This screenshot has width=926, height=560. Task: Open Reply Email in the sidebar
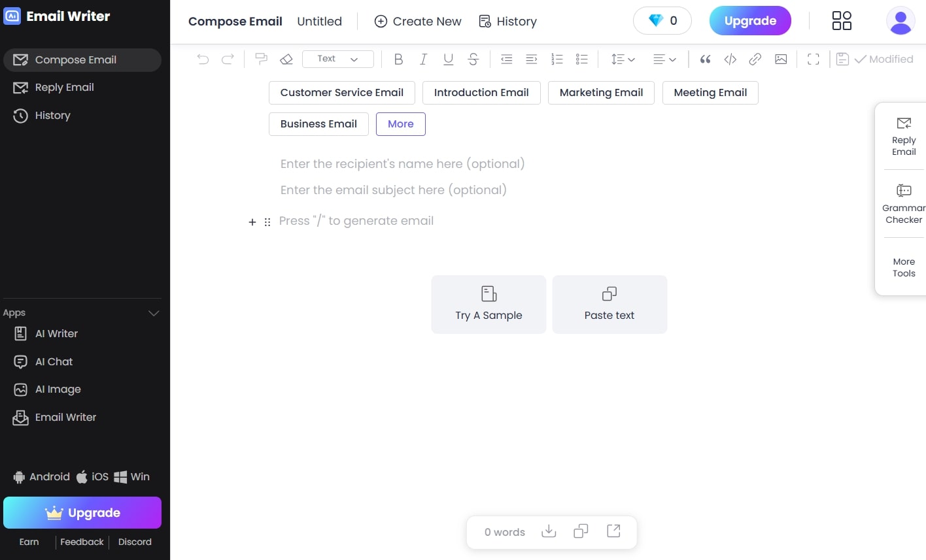pyautogui.click(x=64, y=88)
